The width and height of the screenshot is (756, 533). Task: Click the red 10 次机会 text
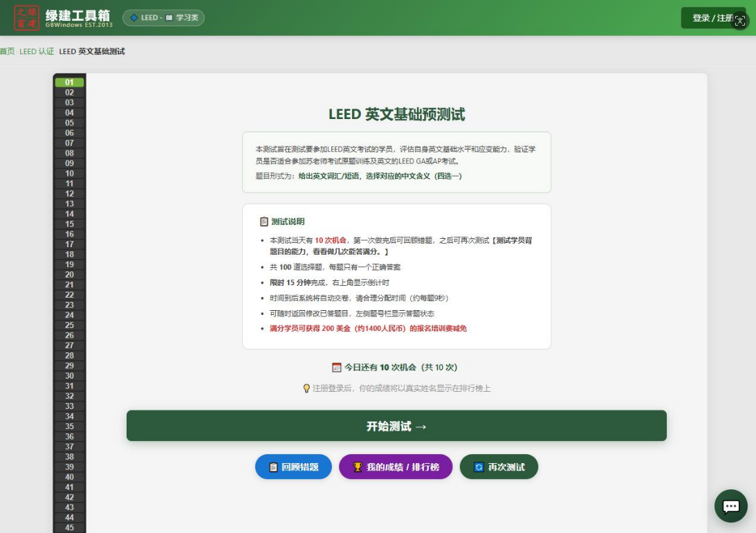[x=330, y=240]
